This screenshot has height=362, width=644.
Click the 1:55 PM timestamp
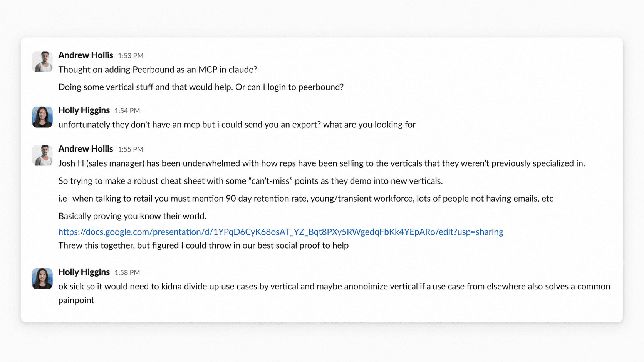pos(131,149)
